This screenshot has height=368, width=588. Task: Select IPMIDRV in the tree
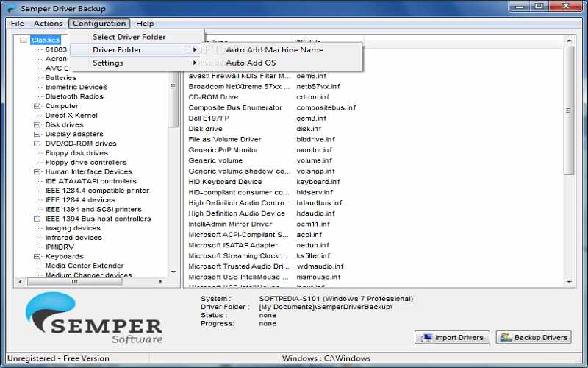60,247
